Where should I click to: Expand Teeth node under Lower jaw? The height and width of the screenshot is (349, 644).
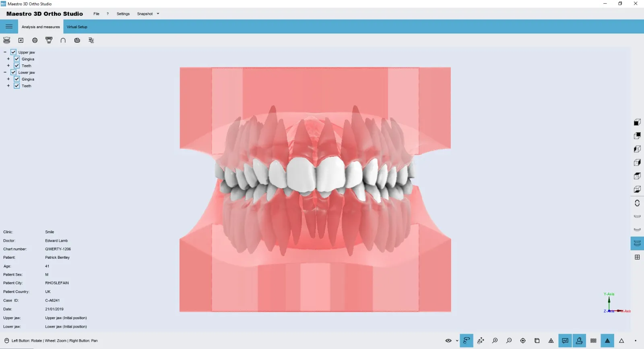tap(8, 86)
